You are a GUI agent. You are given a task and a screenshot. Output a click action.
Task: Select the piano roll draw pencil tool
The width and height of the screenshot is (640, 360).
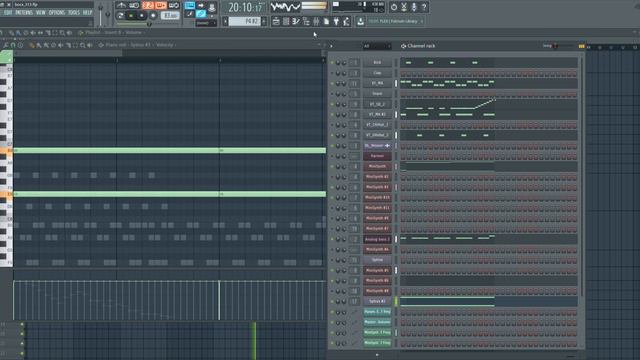pyautogui.click(x=32, y=45)
